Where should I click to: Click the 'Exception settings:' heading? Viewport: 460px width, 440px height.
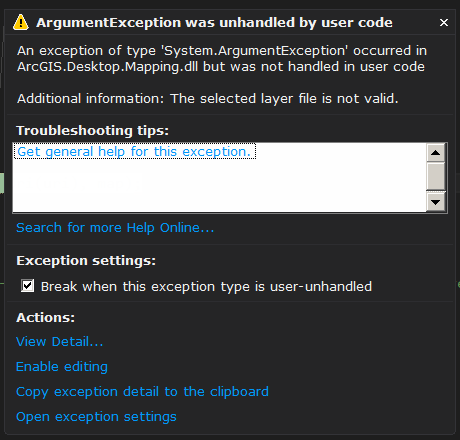point(86,261)
